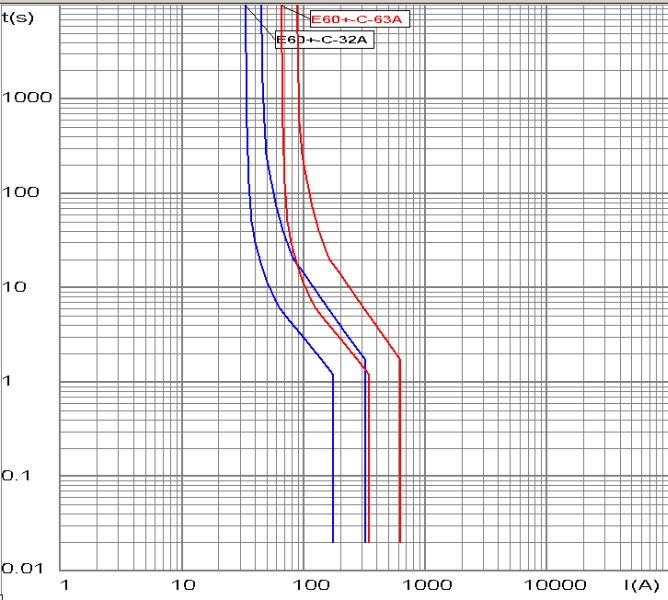Click the 1 label on the time axis
This screenshot has height=600, width=668.
(8, 381)
